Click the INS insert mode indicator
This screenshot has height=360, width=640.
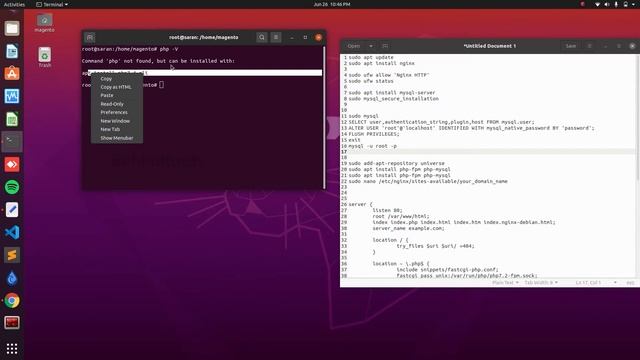click(x=630, y=282)
